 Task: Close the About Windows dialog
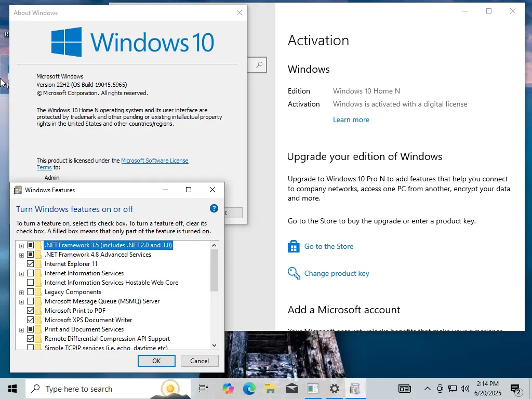coord(240,12)
